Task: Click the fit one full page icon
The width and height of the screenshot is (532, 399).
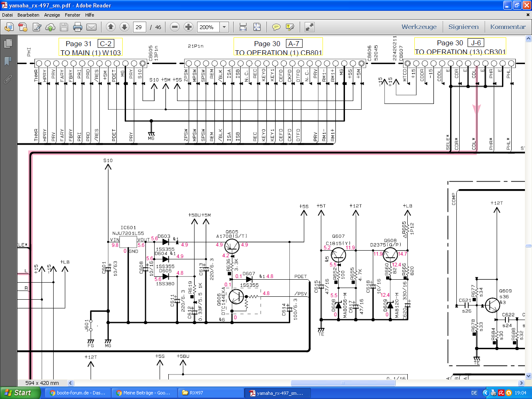Action: [257, 27]
